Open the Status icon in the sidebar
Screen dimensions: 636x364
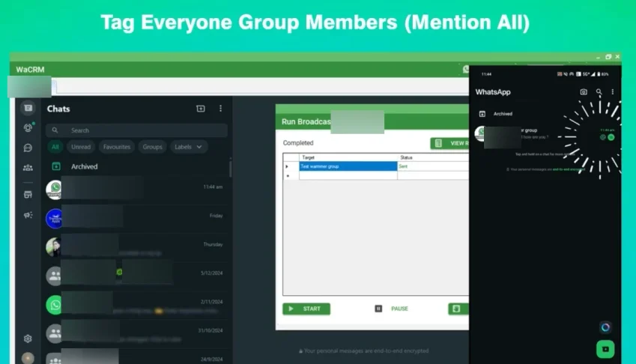[x=28, y=128]
